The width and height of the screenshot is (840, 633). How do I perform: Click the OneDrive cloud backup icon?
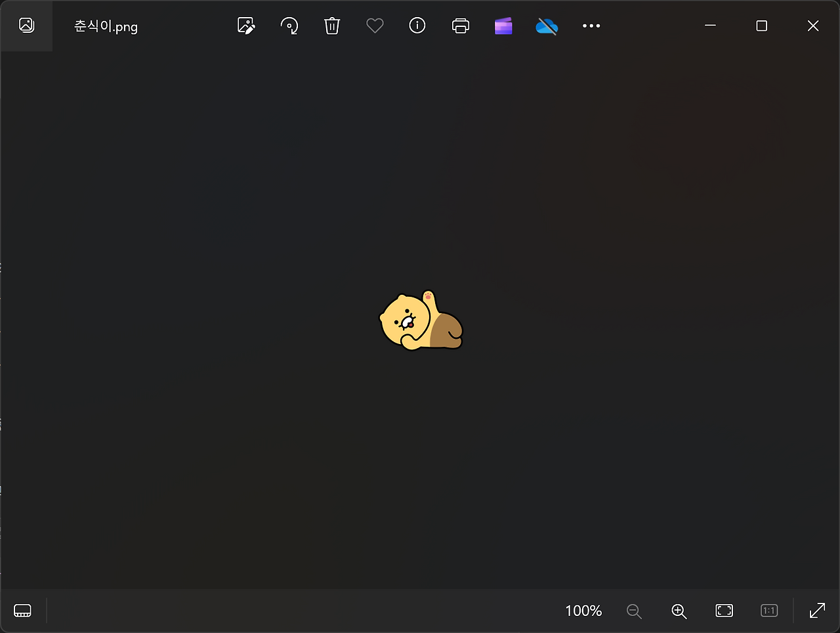click(547, 26)
